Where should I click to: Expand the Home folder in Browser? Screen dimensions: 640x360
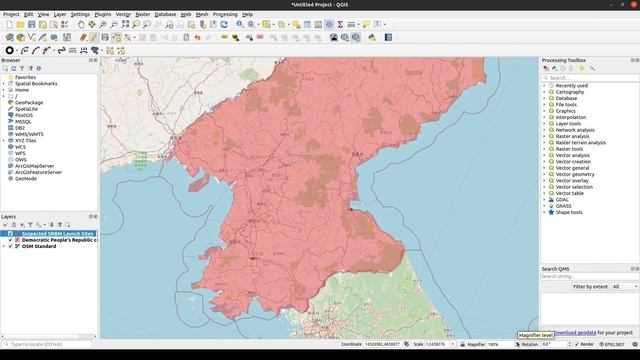(x=4, y=90)
